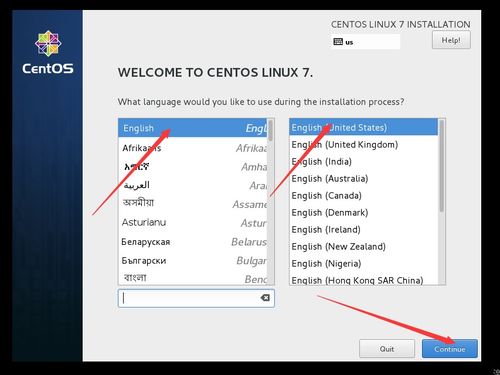Choose English (New Zealand) locale
500x375 pixels.
point(364,247)
